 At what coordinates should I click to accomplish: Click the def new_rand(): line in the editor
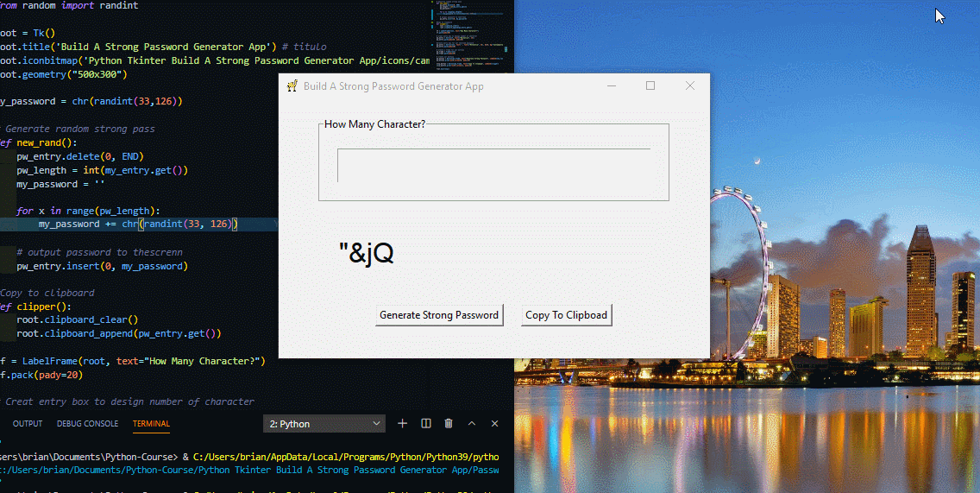(39, 142)
